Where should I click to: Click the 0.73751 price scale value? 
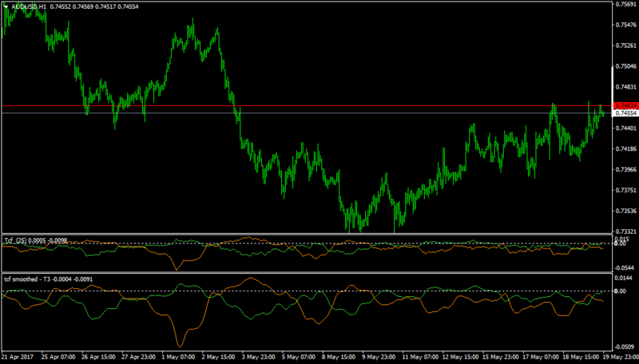(x=626, y=190)
